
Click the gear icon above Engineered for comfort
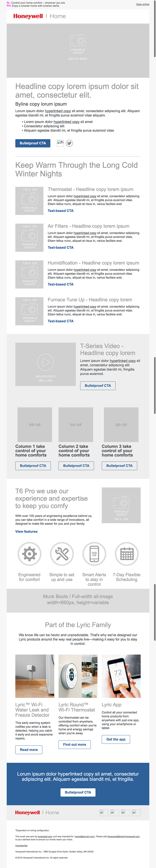[x=29, y=554]
